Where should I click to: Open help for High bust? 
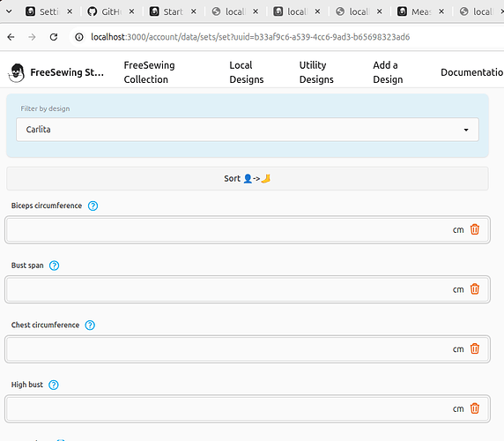pyautogui.click(x=54, y=385)
